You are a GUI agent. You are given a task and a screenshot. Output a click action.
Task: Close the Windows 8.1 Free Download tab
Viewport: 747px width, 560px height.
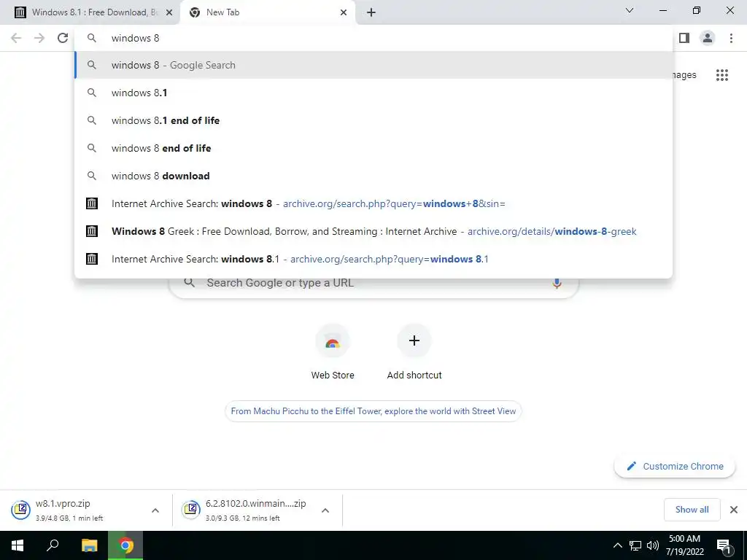(x=169, y=13)
